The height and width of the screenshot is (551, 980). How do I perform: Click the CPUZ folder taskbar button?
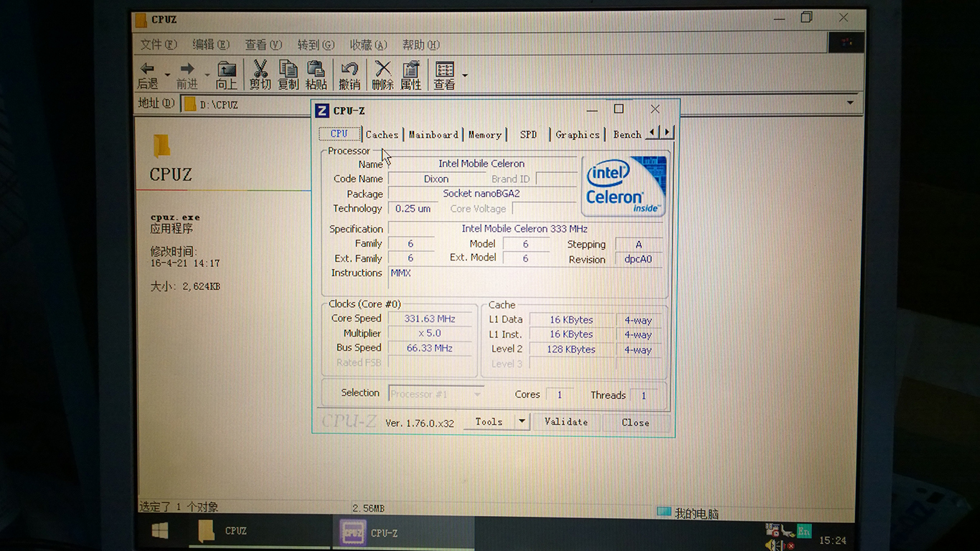coord(258,531)
